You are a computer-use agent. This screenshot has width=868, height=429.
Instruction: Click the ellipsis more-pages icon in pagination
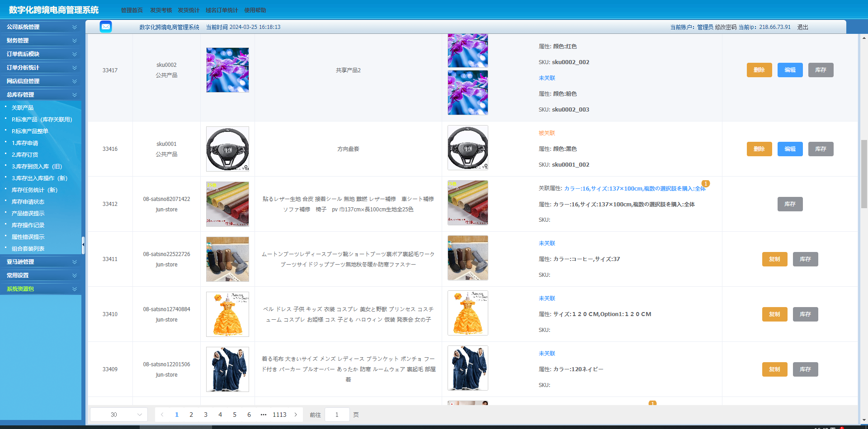264,415
